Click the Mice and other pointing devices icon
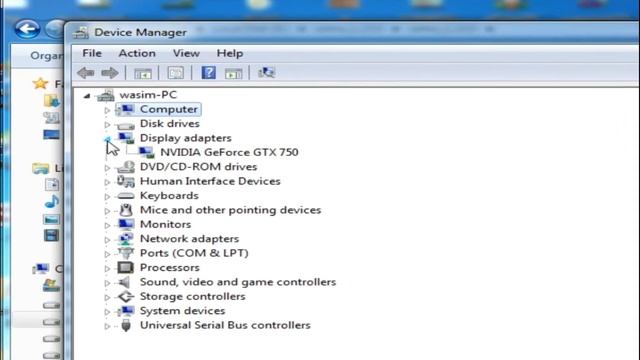Viewport: 640px width, 360px height. [x=126, y=210]
